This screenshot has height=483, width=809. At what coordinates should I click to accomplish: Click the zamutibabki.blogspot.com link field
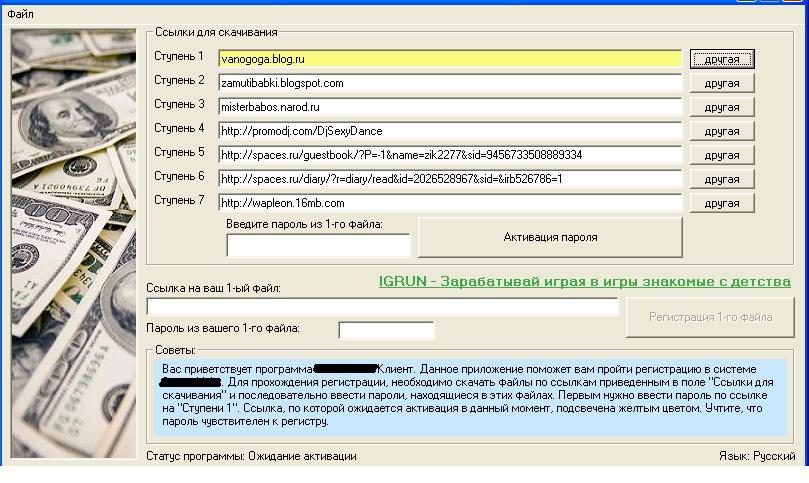(x=450, y=83)
